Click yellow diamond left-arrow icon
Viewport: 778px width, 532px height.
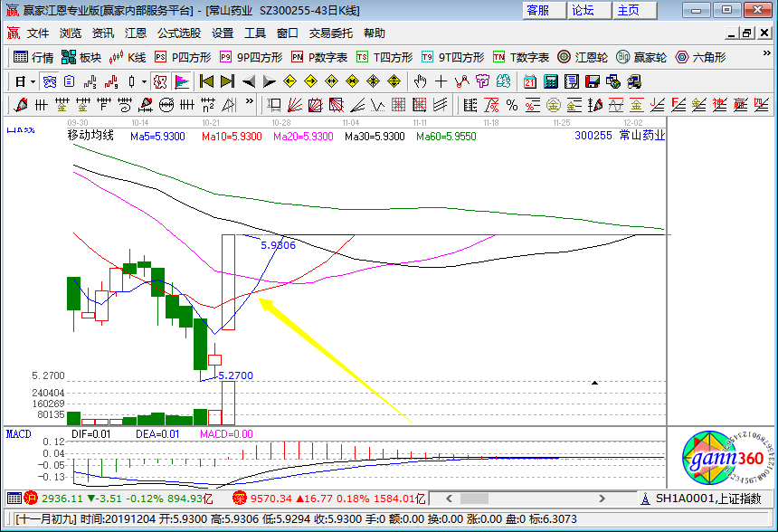(289, 81)
